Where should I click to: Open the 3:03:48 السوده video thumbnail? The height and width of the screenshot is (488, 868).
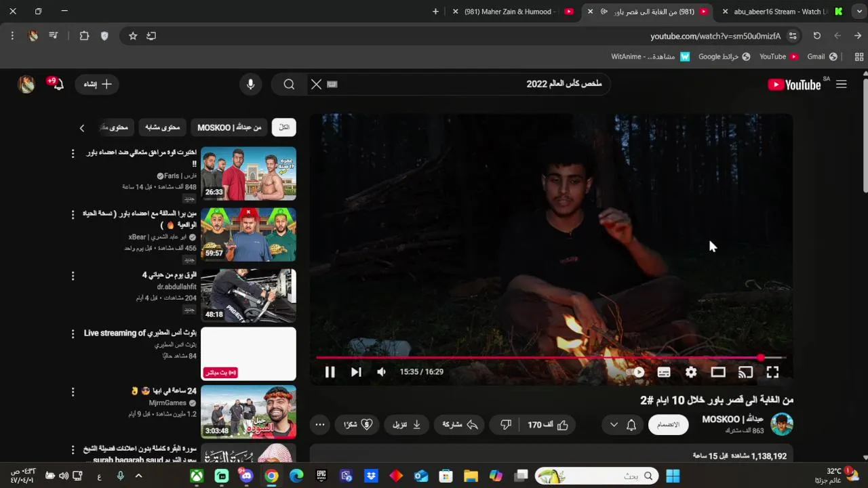[x=248, y=412]
